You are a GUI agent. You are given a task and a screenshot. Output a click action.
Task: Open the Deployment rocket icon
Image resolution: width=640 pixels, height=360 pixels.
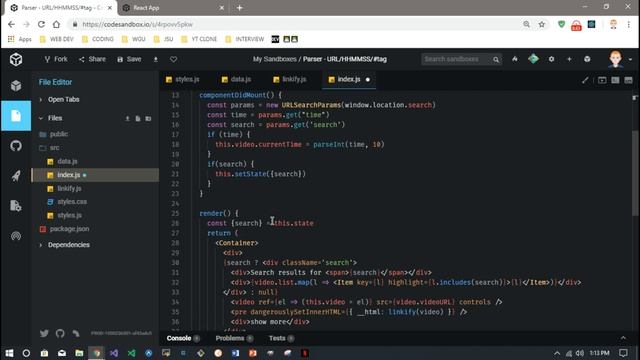click(16, 176)
